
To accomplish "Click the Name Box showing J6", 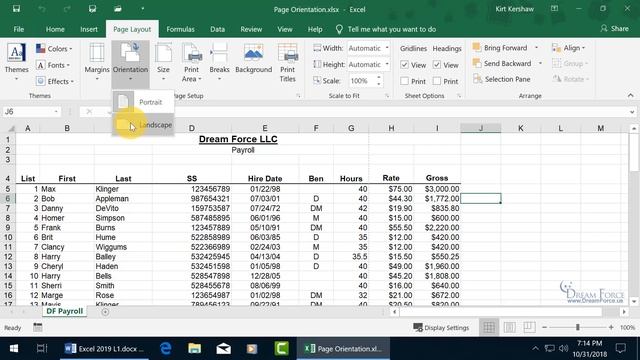I will coord(28,111).
